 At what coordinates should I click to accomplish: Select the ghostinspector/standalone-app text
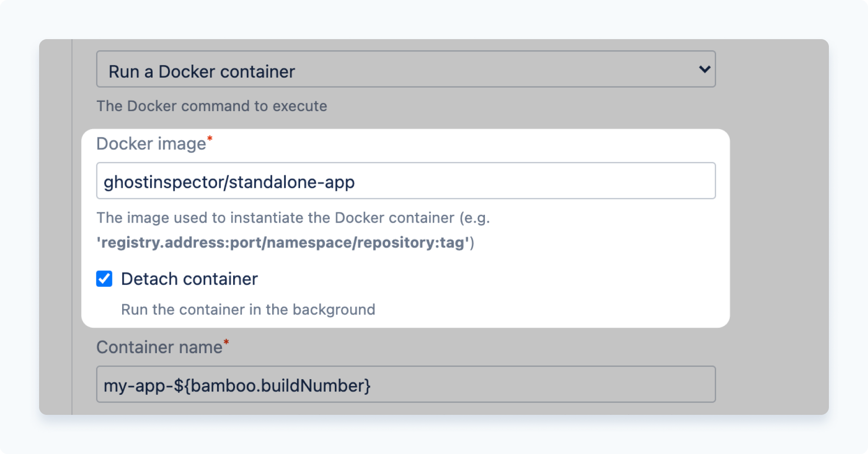pos(230,181)
